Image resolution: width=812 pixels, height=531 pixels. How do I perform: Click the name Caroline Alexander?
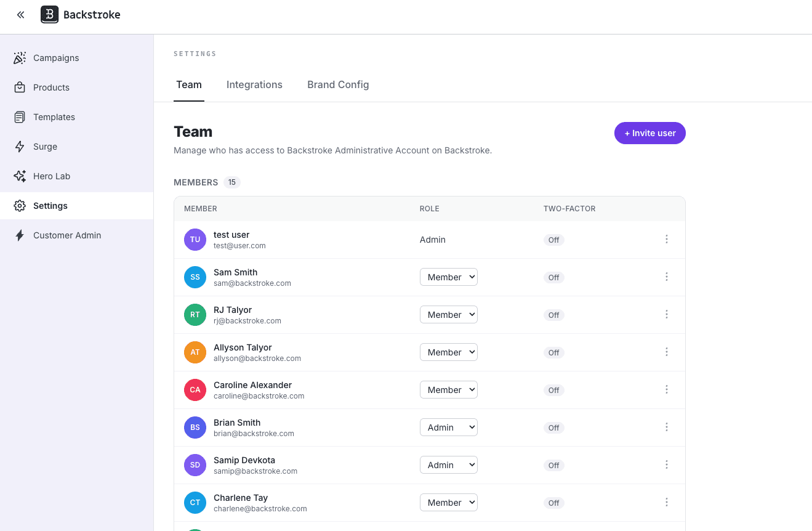click(253, 385)
